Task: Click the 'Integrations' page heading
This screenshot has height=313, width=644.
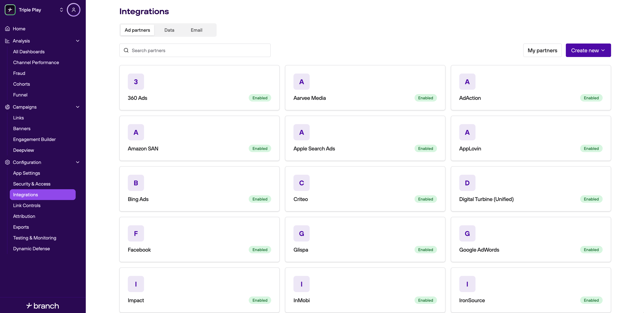Action: 144,11
